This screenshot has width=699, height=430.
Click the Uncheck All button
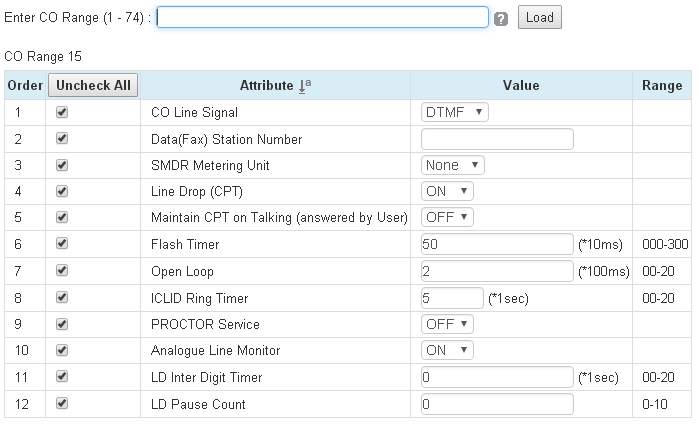coord(93,85)
